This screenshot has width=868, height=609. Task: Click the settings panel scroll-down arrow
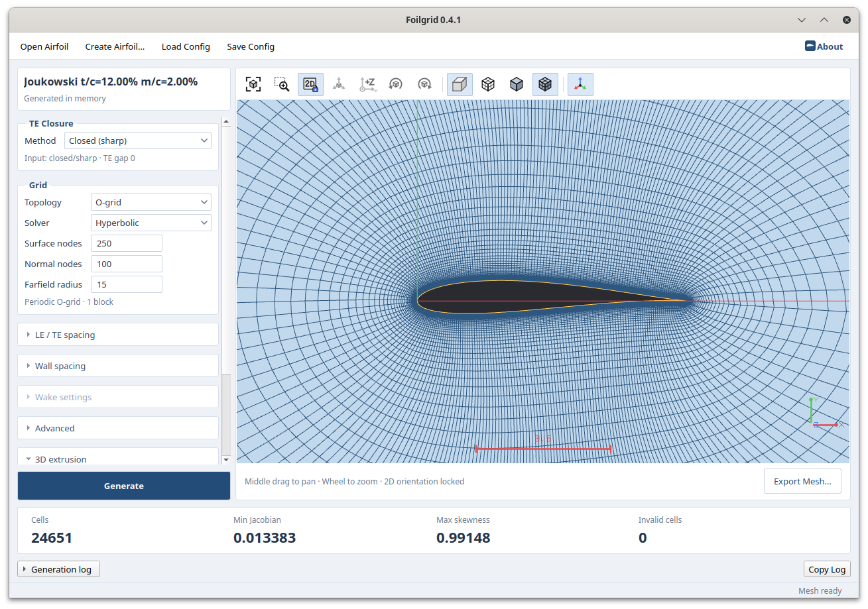tap(226, 459)
